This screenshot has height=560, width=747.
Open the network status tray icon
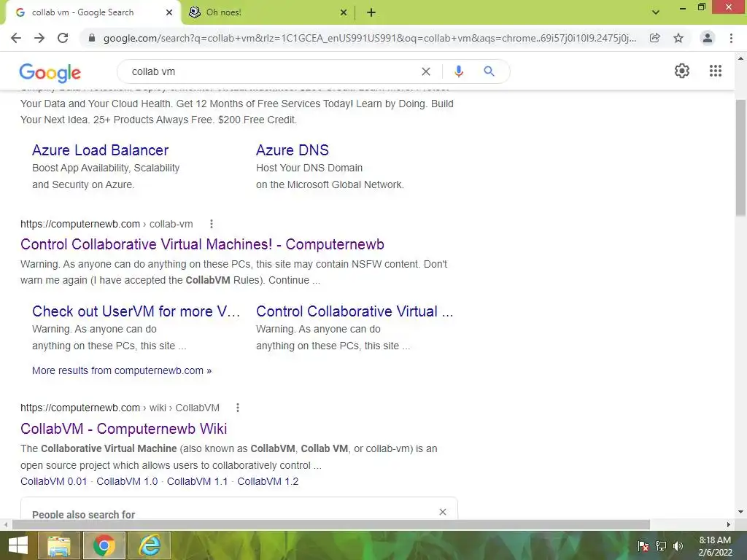click(x=661, y=546)
